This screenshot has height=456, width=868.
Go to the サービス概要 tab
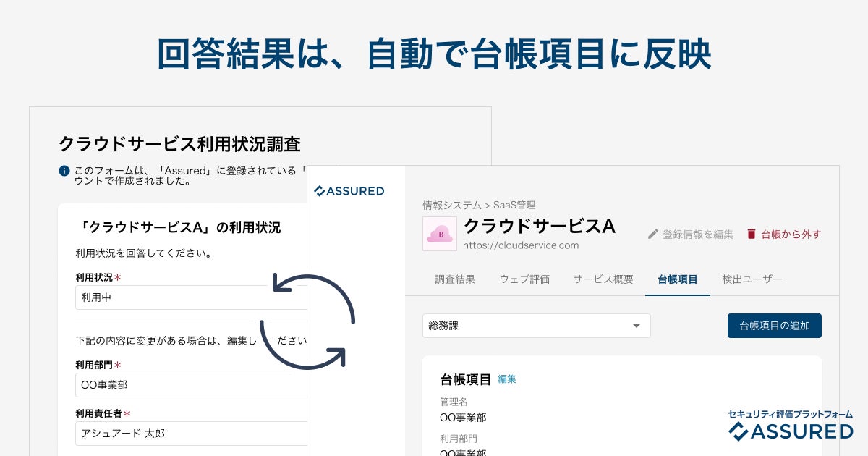603,279
